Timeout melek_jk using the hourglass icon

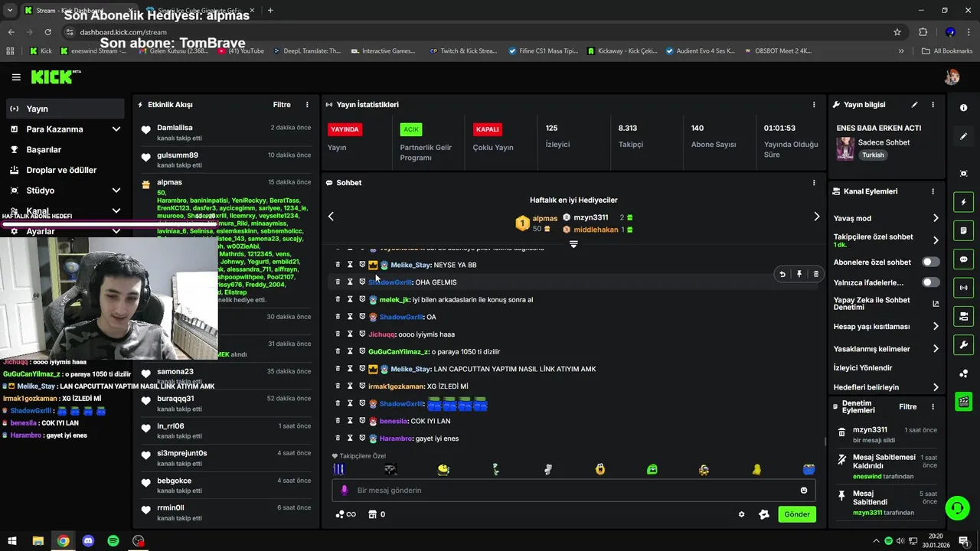350,299
